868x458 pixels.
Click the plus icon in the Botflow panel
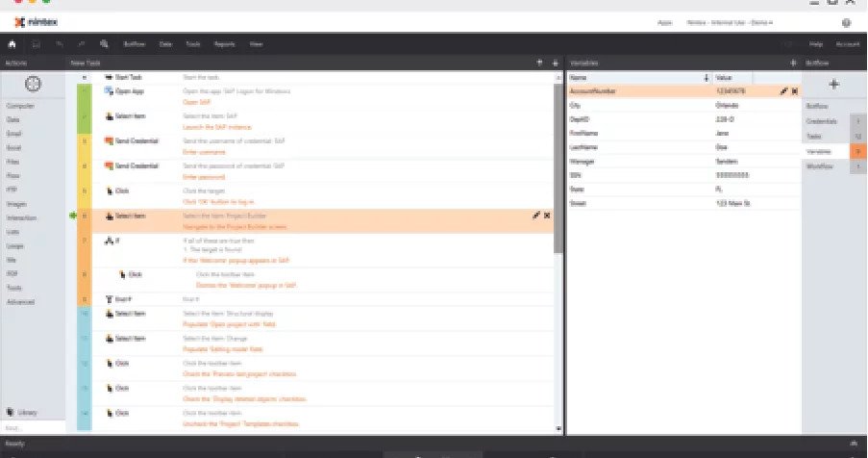pyautogui.click(x=833, y=85)
